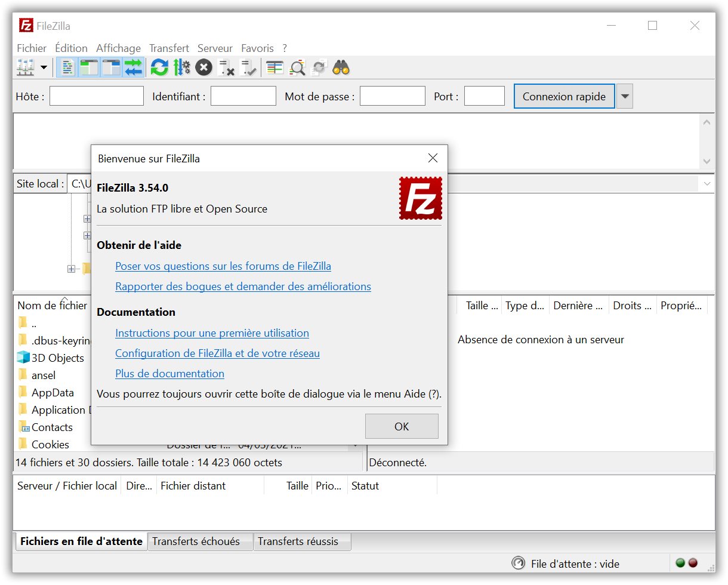The height and width of the screenshot is (585, 728).
Task: Open the Site Manager icon
Action: pyautogui.click(x=26, y=67)
